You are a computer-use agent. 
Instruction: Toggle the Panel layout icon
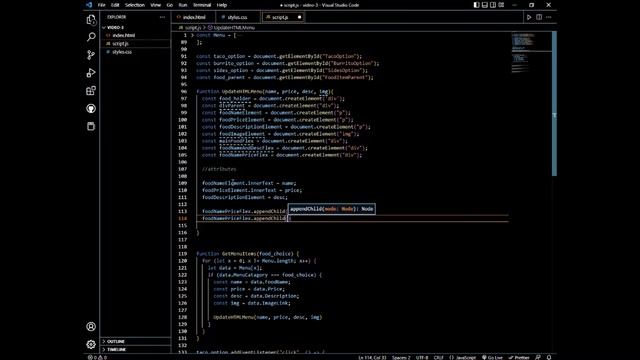tap(484, 5)
